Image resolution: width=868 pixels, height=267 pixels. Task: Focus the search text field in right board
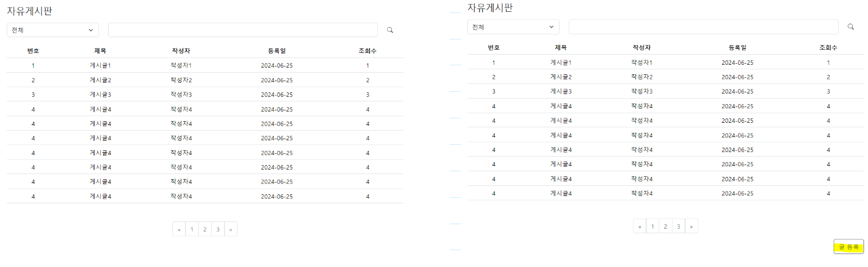tap(704, 26)
